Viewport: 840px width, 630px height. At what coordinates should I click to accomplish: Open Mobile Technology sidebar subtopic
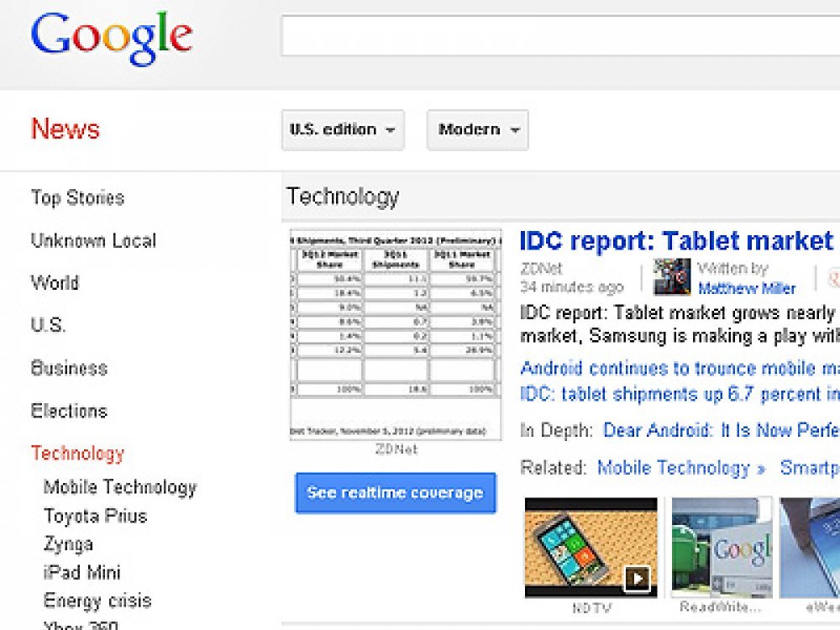point(120,487)
